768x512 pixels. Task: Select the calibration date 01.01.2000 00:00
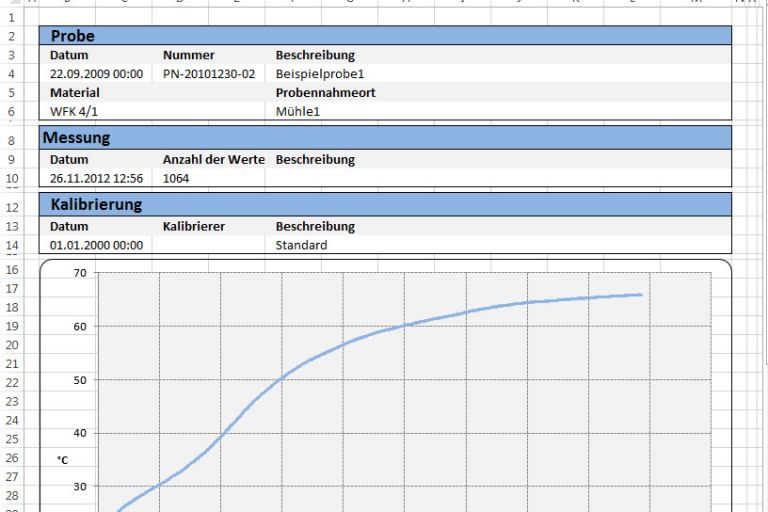[96, 245]
